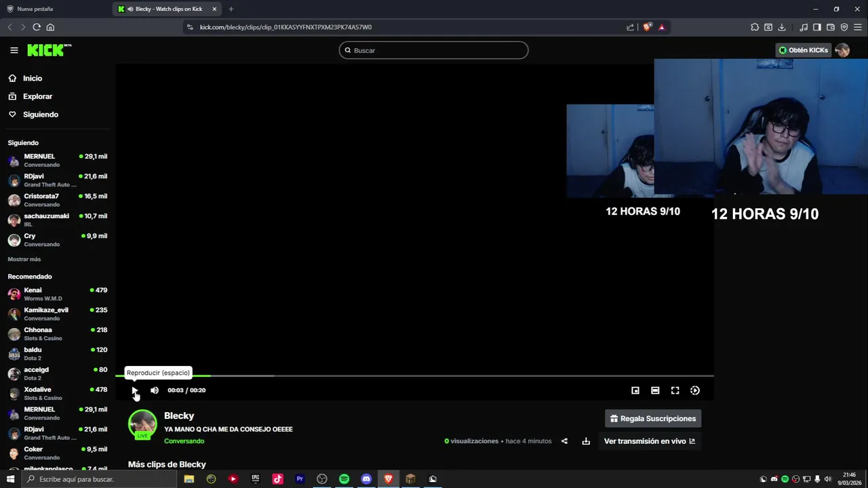Click the KICK logo

[49, 50]
